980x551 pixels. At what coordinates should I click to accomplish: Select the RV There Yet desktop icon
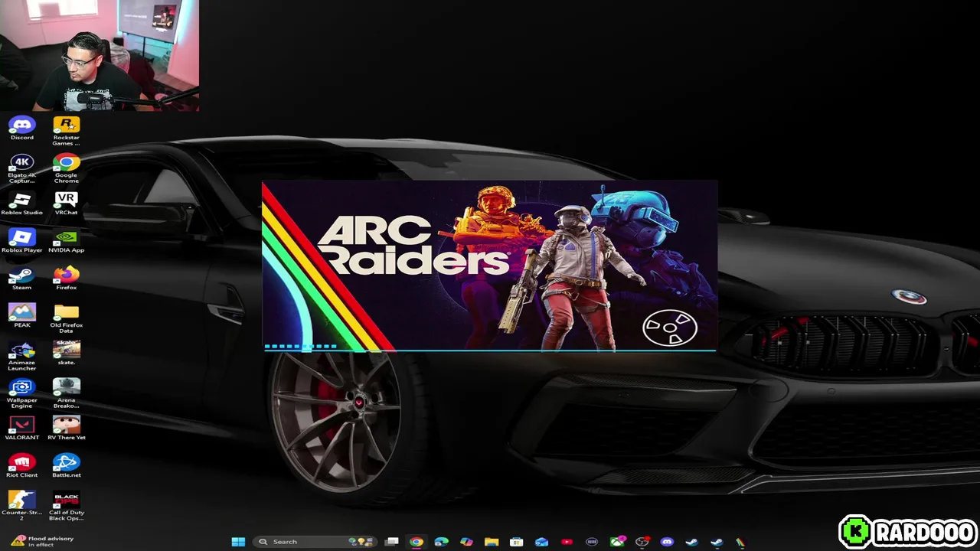click(66, 429)
